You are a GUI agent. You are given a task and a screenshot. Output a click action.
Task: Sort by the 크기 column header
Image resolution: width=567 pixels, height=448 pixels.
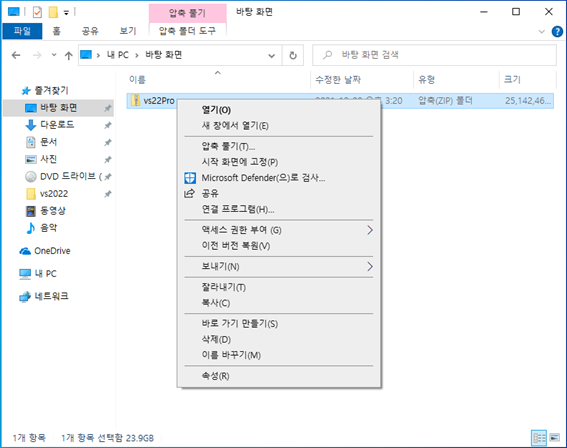coord(512,80)
